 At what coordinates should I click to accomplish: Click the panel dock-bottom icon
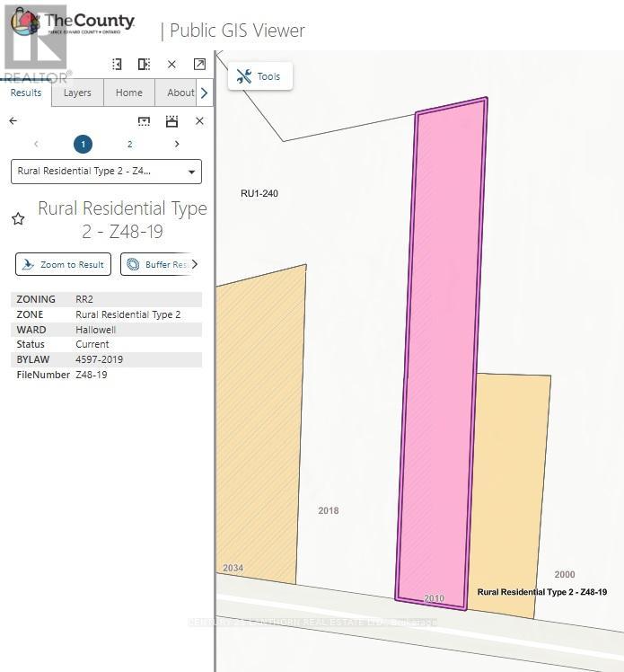point(144,121)
